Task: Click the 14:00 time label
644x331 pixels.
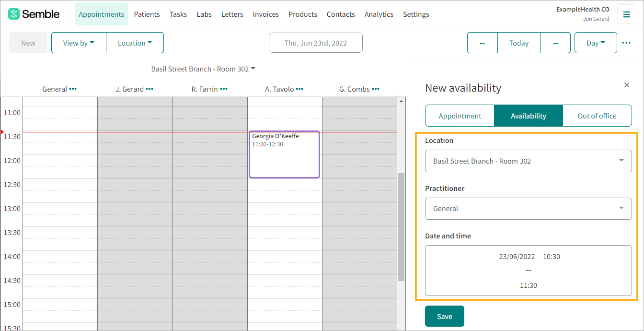Action: pos(12,257)
